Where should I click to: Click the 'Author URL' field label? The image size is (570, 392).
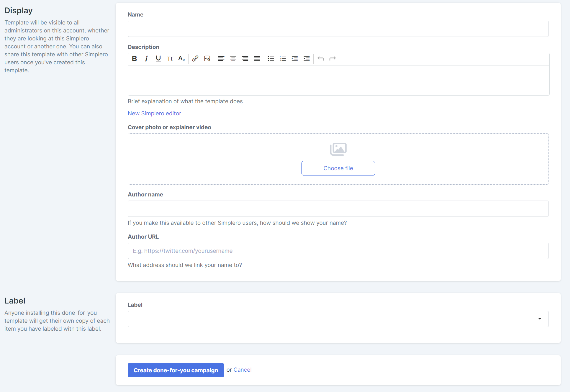coord(143,237)
